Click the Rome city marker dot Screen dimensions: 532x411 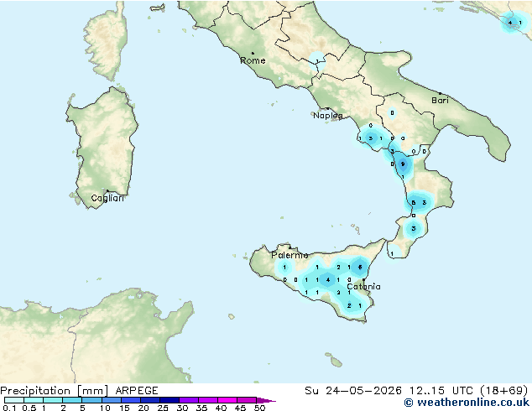pos(253,53)
